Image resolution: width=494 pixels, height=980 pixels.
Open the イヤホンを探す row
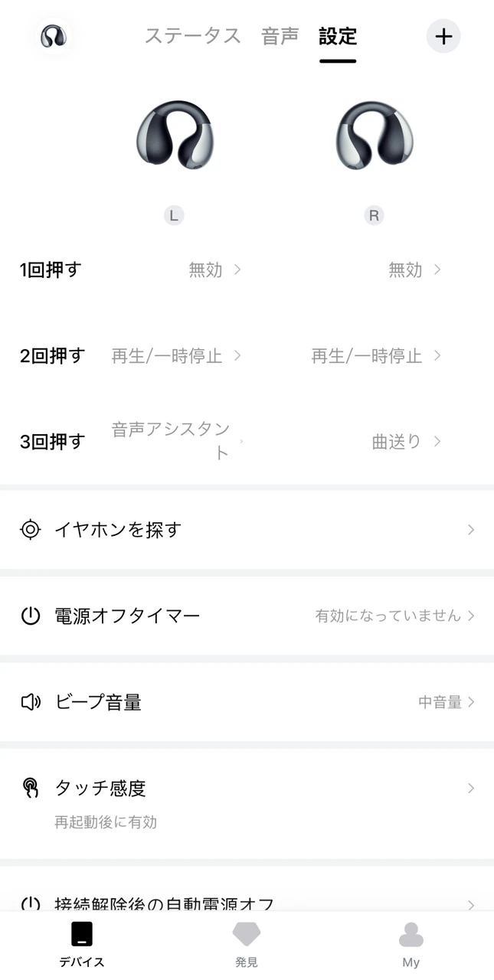[247, 530]
